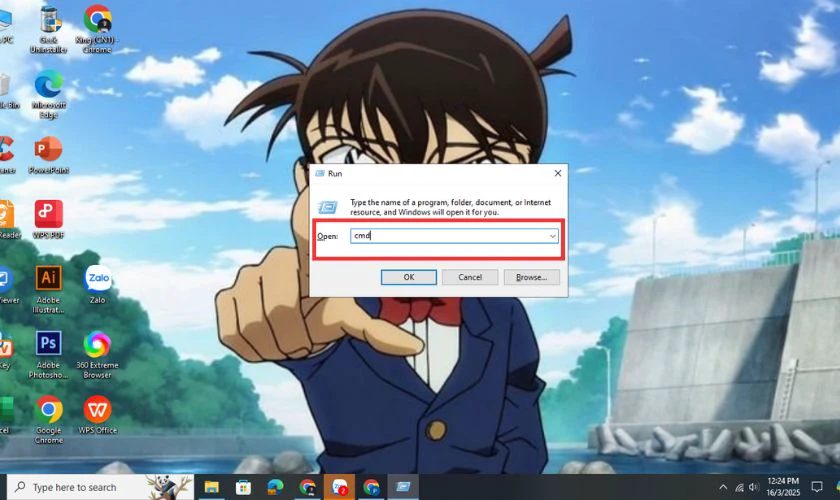Expand the Open field history dropdown
Image resolution: width=840 pixels, height=500 pixels.
pos(552,236)
